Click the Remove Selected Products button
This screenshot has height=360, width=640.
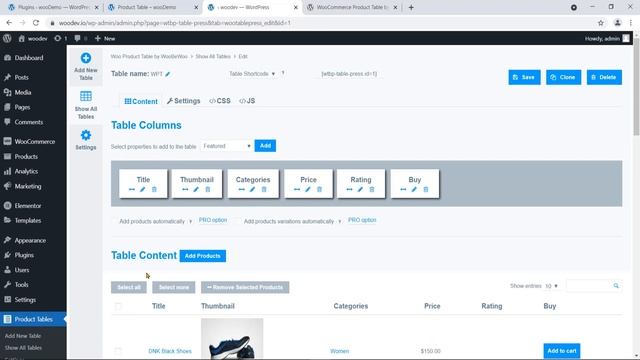point(245,287)
